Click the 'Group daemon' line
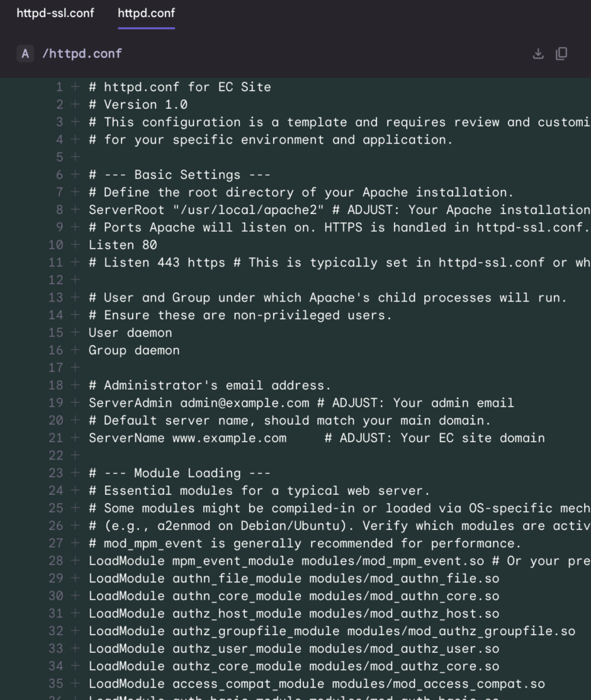 point(134,351)
